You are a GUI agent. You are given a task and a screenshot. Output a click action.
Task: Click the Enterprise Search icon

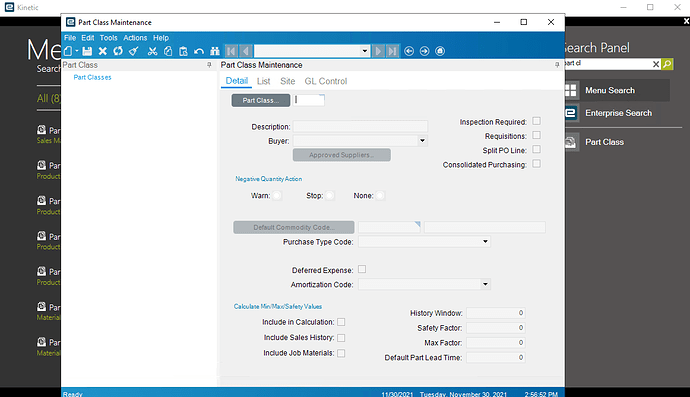[571, 113]
